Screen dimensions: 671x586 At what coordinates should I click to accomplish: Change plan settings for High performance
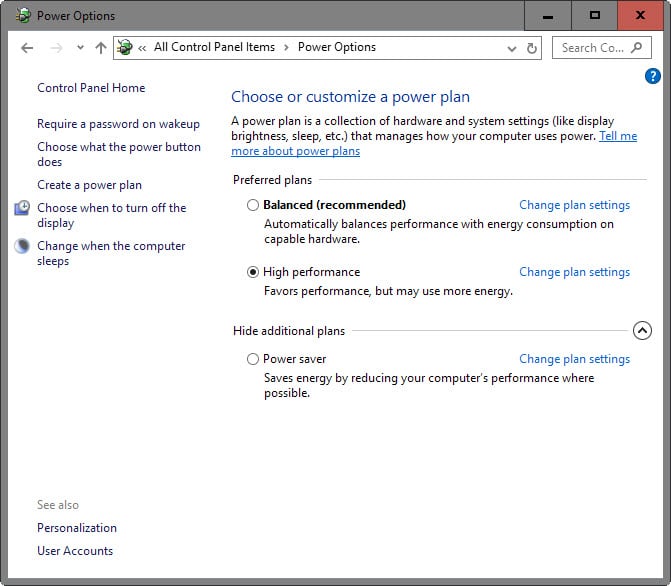click(x=574, y=272)
